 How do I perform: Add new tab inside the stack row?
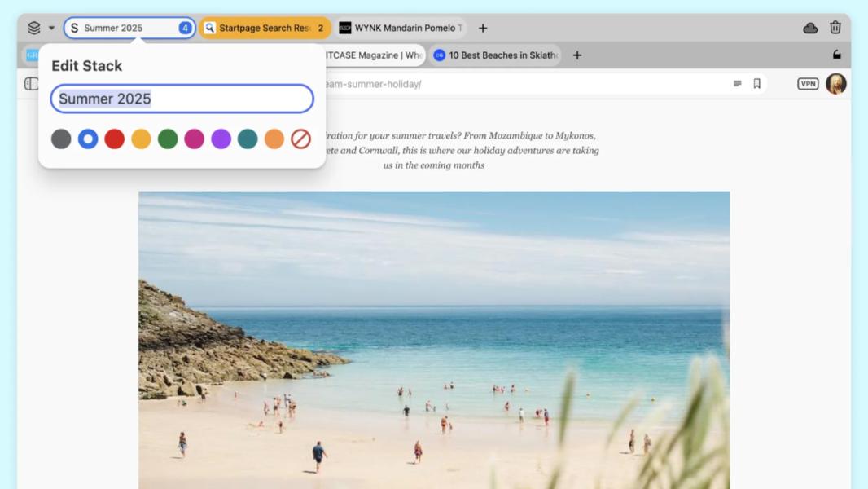577,55
